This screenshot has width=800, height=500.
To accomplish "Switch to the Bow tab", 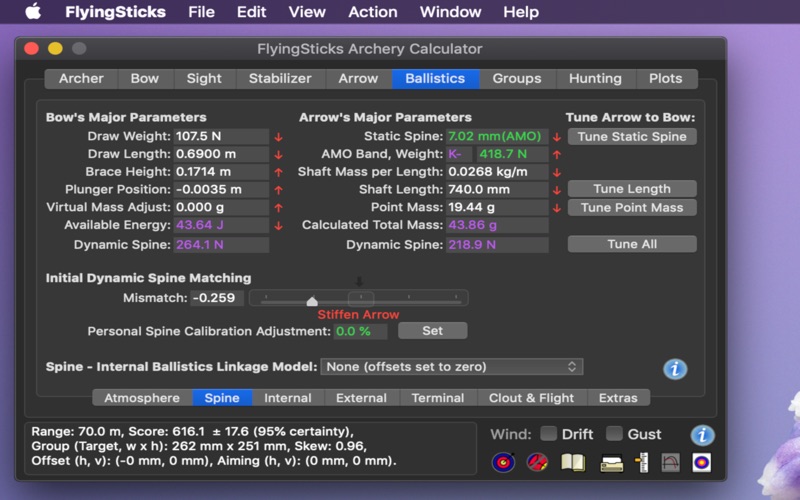I will click(x=145, y=79).
